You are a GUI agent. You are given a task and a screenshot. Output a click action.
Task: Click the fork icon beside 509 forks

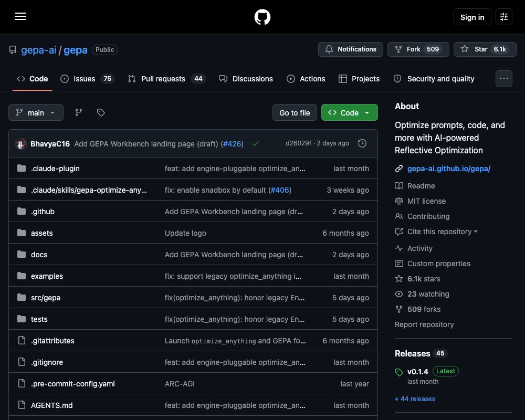click(399, 309)
